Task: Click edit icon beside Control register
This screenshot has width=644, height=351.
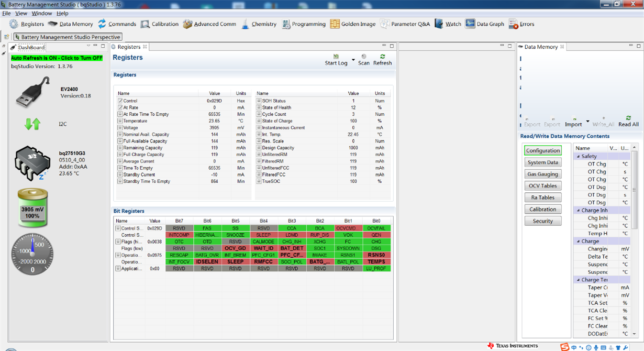Action: tap(120, 101)
